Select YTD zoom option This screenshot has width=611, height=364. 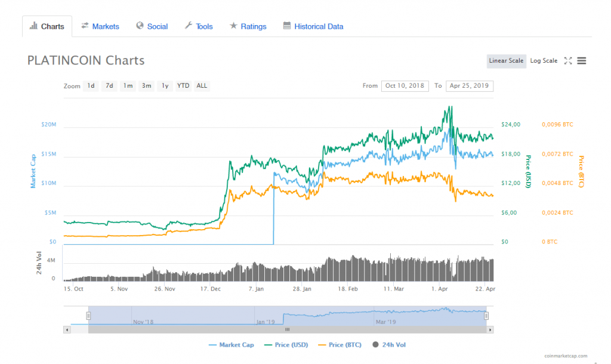pyautogui.click(x=183, y=86)
